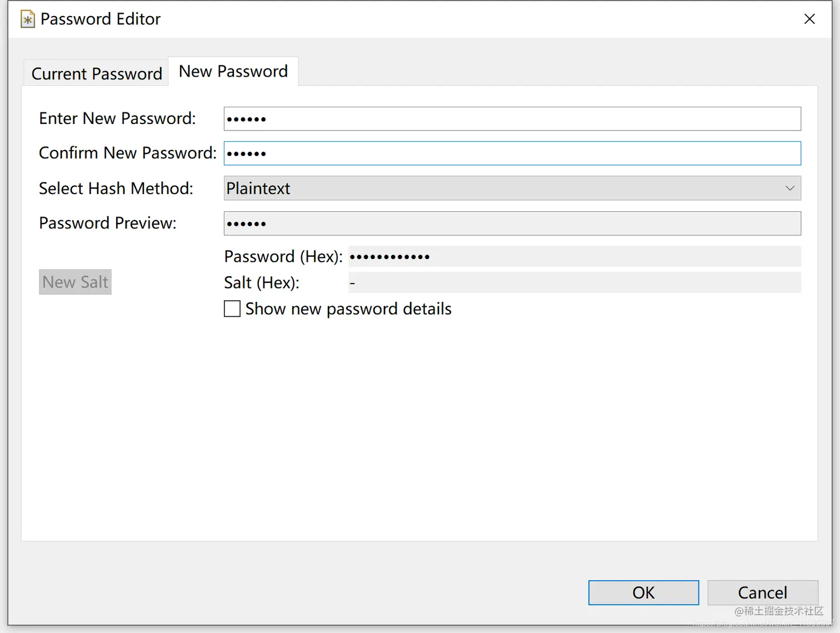Enable Show new password details checkbox
840x633 pixels.
(x=232, y=308)
